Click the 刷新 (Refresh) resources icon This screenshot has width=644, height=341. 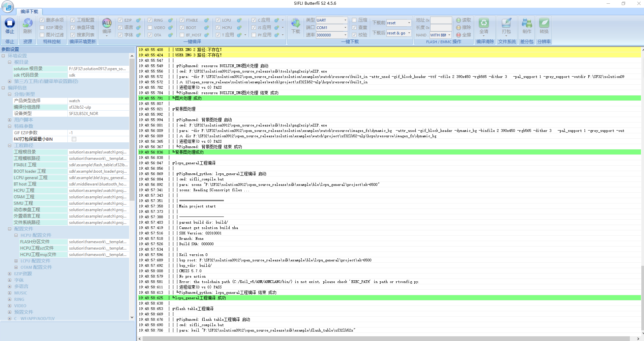(x=27, y=24)
